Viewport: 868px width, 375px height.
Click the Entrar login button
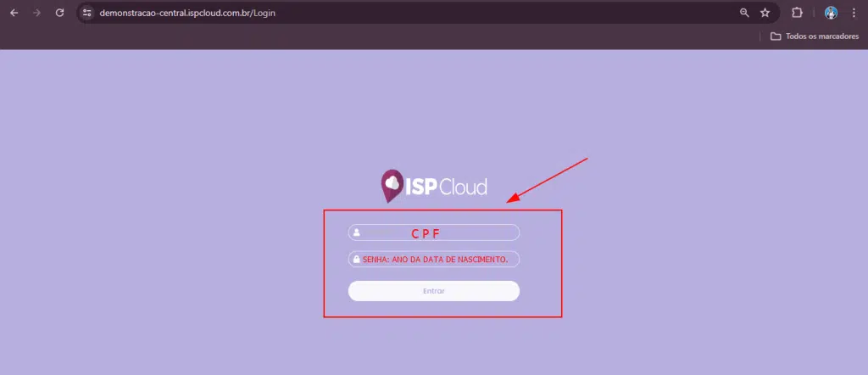(x=433, y=291)
